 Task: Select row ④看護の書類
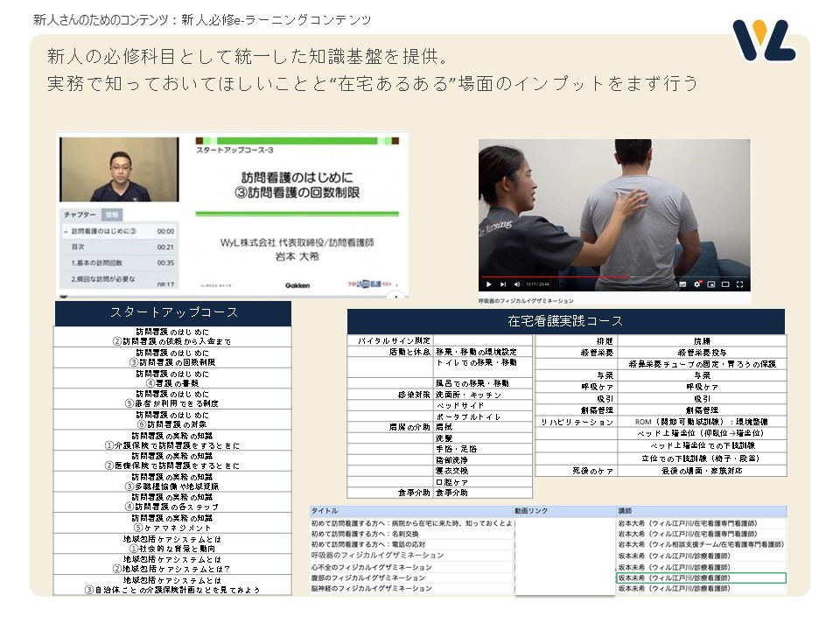point(172,378)
